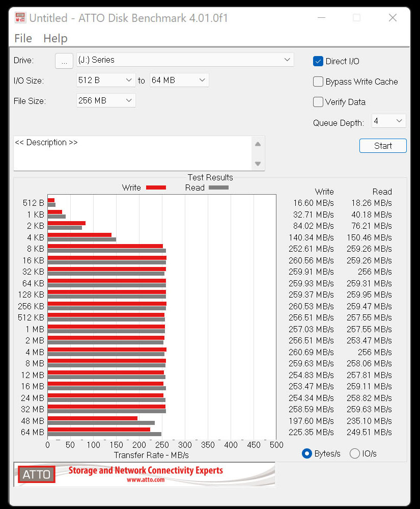This screenshot has height=509, width=420.
Task: Click the gray Read legend swatch
Action: [x=218, y=187]
